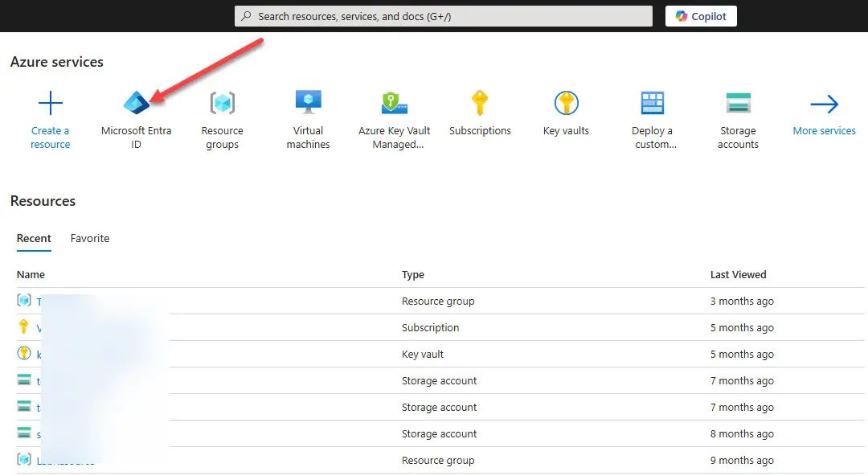
Task: Open Azure Key Vault Managed icon
Action: (x=394, y=103)
